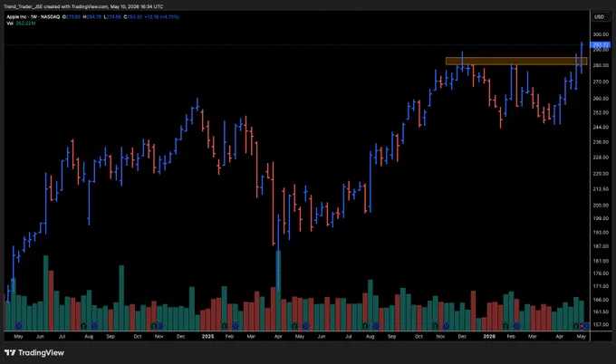
Task: Click the 187.00 price axis label
Action: click(x=601, y=246)
